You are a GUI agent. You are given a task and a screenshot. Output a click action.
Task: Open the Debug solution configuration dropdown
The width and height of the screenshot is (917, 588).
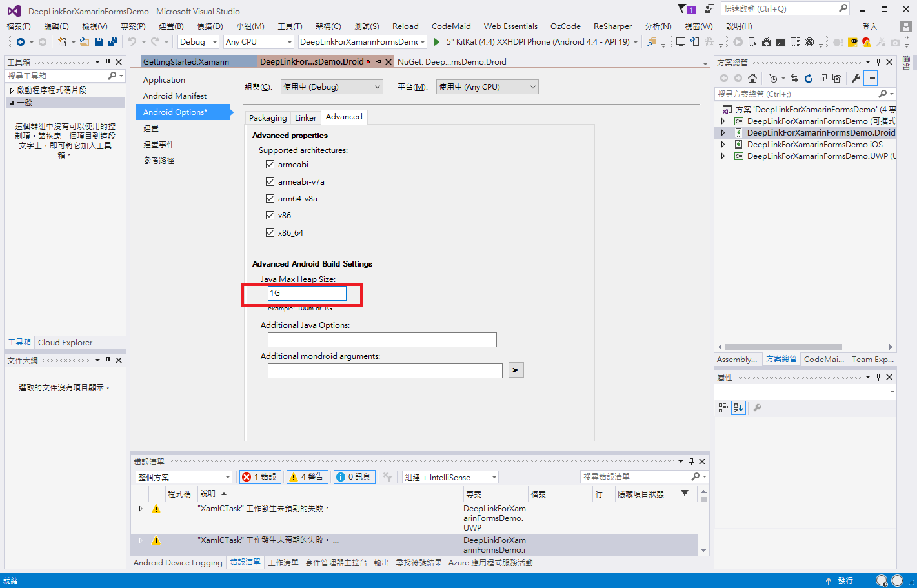(x=199, y=42)
